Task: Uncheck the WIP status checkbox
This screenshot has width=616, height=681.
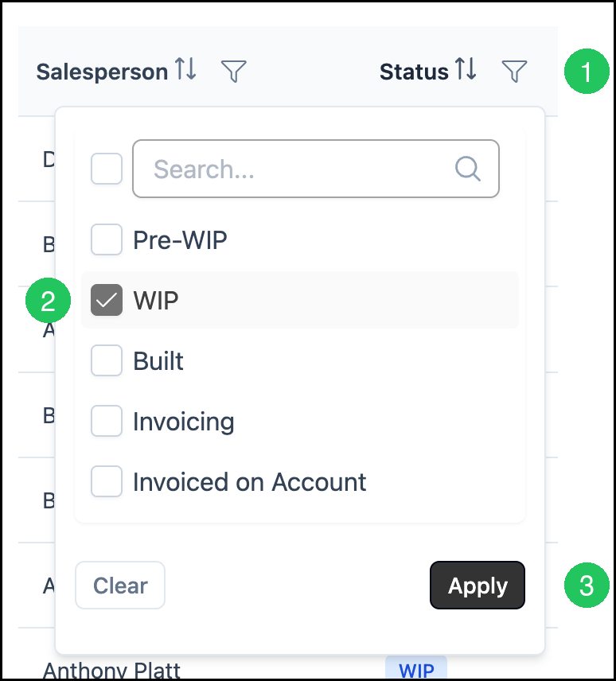Action: (x=107, y=300)
